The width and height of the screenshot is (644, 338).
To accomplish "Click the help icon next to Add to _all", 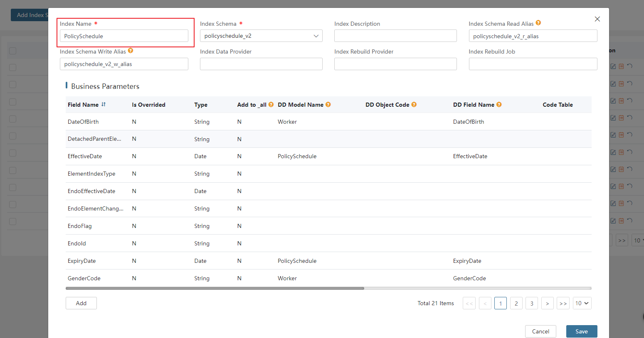I will tap(271, 105).
